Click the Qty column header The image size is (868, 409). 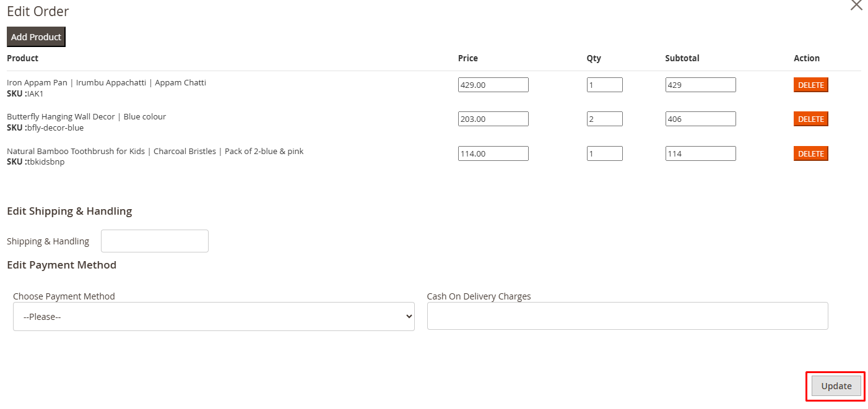pyautogui.click(x=594, y=58)
